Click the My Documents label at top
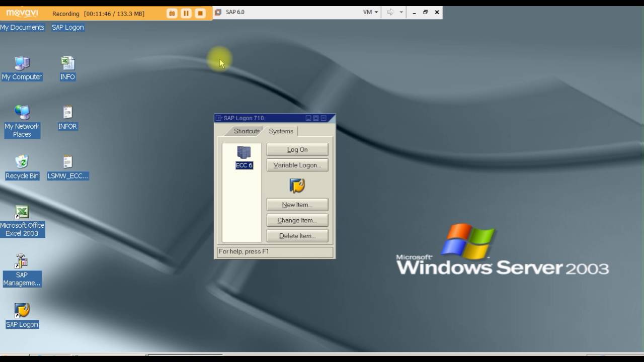644x362 pixels. [x=22, y=27]
